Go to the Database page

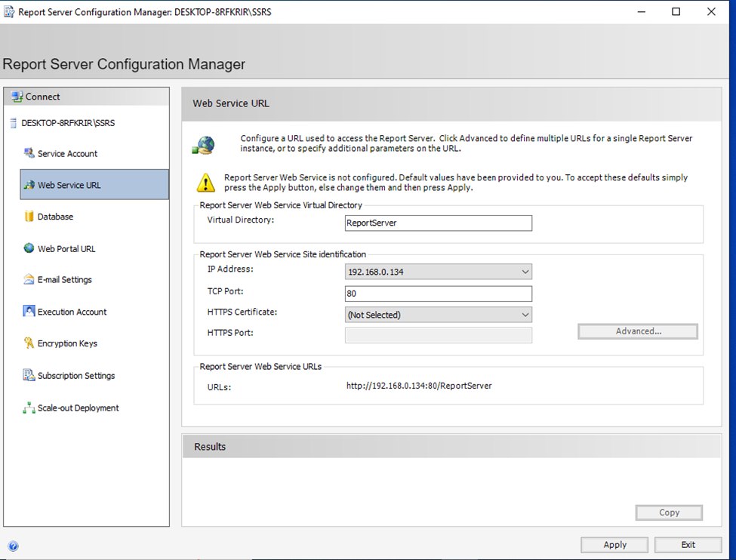click(x=55, y=217)
